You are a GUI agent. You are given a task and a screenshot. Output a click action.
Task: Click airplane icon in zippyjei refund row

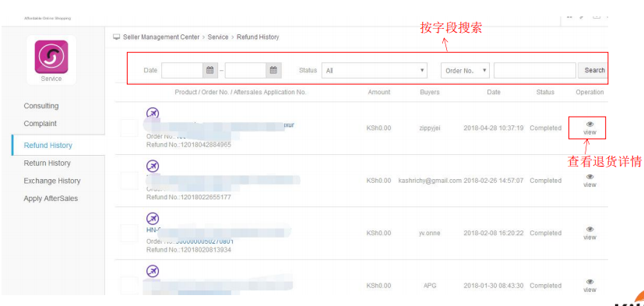[x=153, y=113]
